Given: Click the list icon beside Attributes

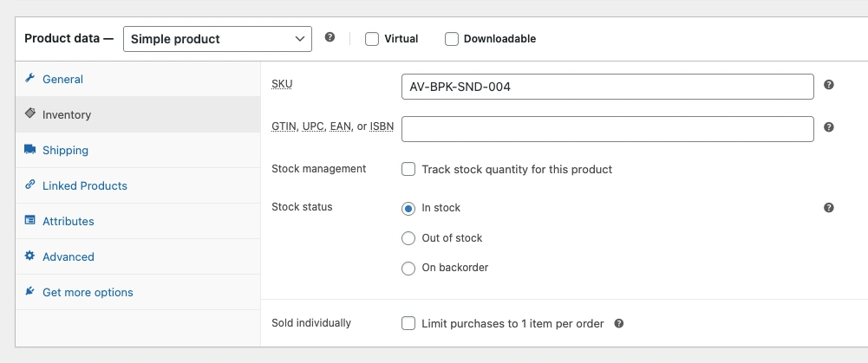Looking at the screenshot, I should [29, 220].
